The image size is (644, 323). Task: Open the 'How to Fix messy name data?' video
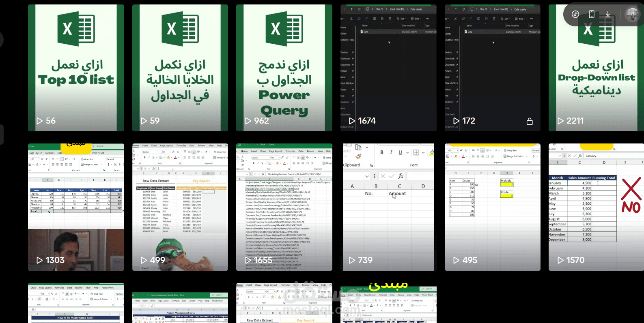pyautogui.click(x=76, y=303)
